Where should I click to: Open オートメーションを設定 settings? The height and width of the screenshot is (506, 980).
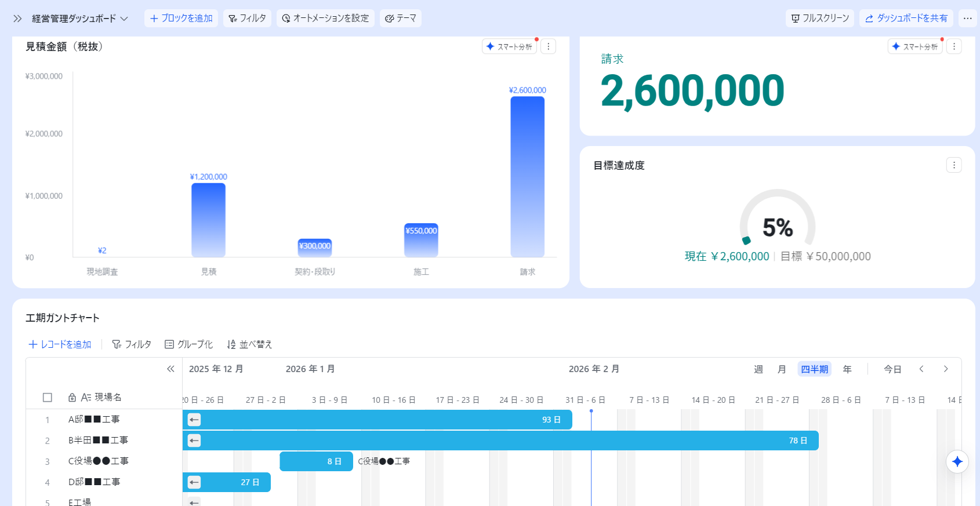click(x=325, y=19)
